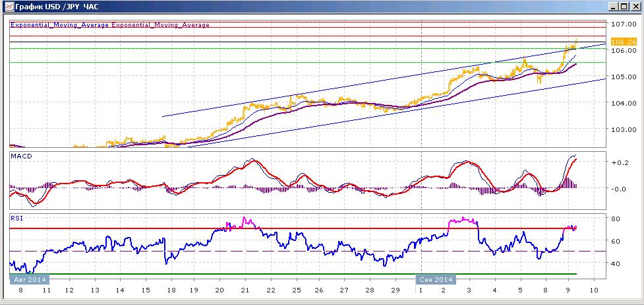Click the Авг 2014 month marker
This screenshot has height=305, width=644.
pos(30,279)
